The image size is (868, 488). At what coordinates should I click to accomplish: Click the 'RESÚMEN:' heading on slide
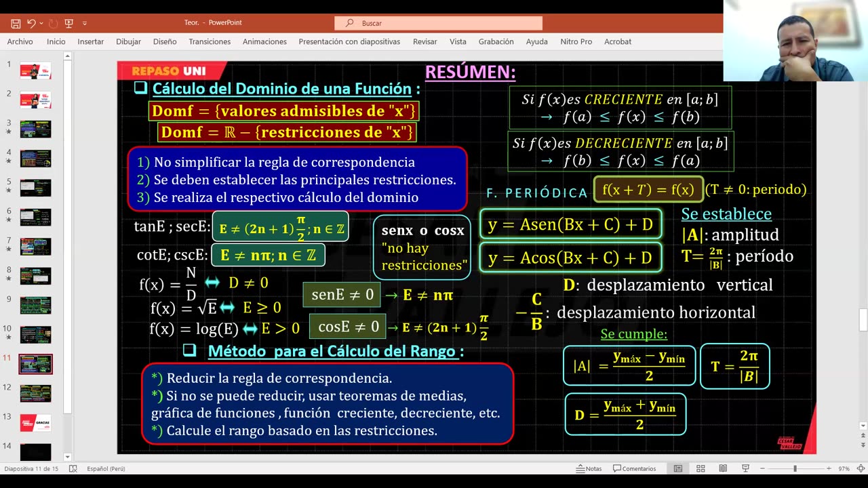470,72
